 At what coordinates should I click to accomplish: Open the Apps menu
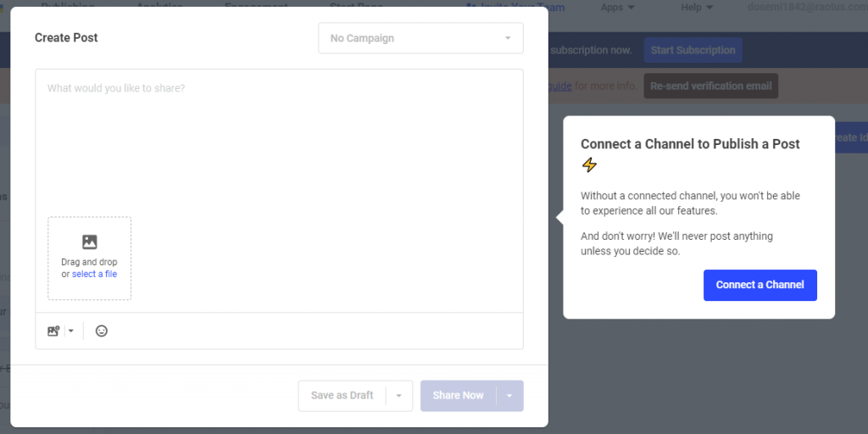tap(617, 7)
